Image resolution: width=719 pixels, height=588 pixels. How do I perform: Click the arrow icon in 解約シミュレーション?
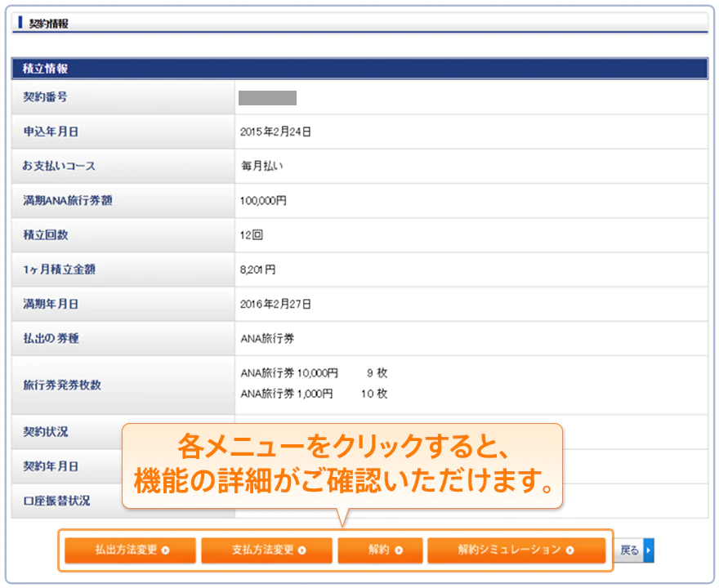click(569, 550)
